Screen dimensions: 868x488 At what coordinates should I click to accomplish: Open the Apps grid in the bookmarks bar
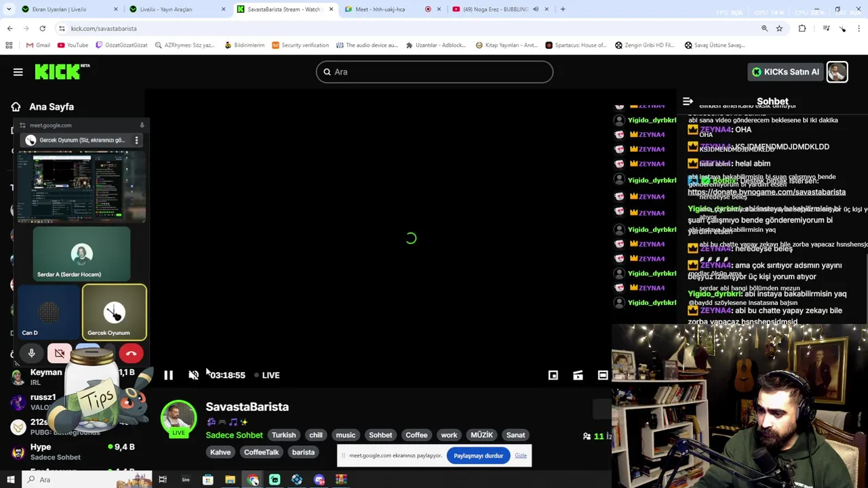(9, 45)
